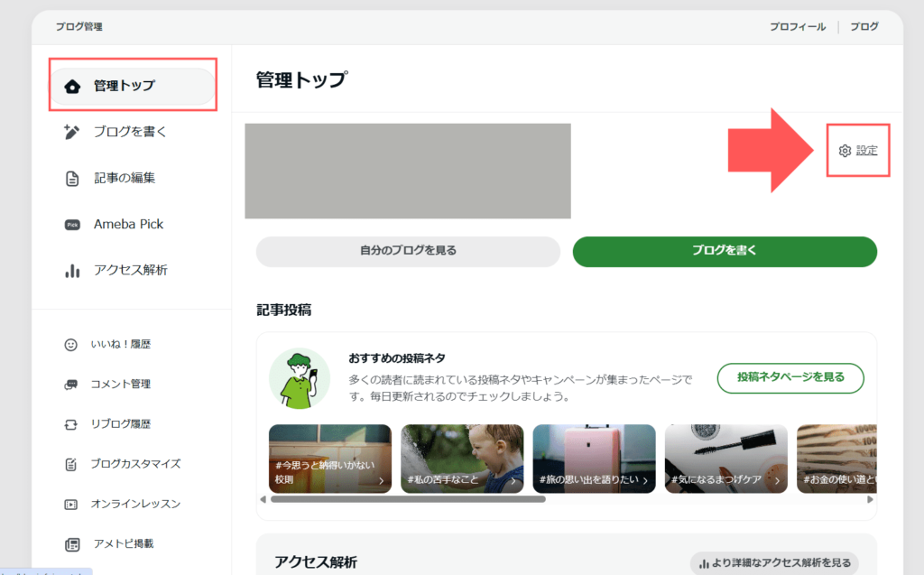Viewport: 924px width, 575px height.
Task: Click the speech bubble icon for コメント管理
Action: [x=71, y=385]
